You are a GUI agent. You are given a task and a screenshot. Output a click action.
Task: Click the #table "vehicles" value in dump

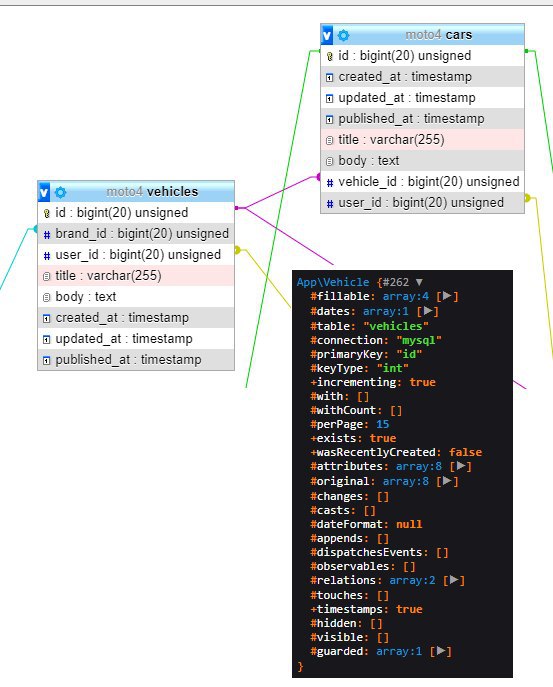tap(396, 326)
